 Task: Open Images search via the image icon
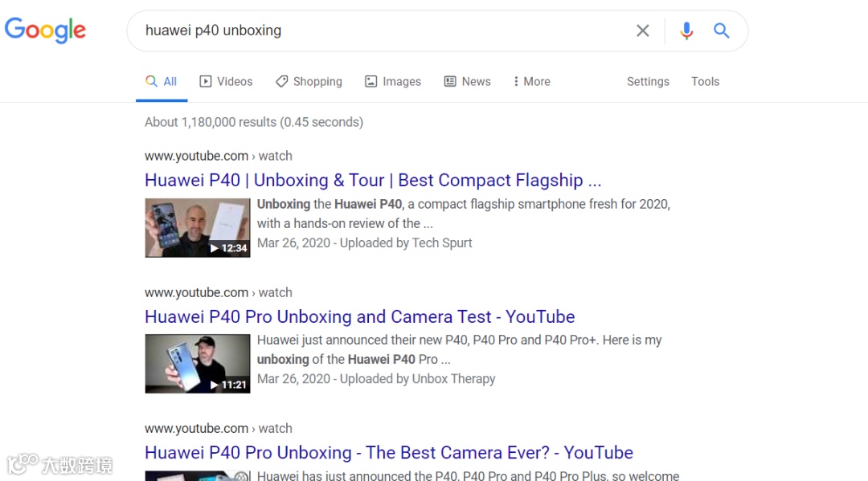[x=370, y=81]
